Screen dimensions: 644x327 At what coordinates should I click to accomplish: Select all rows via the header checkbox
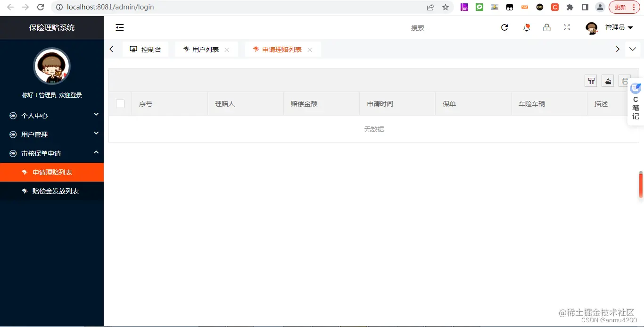(x=120, y=104)
